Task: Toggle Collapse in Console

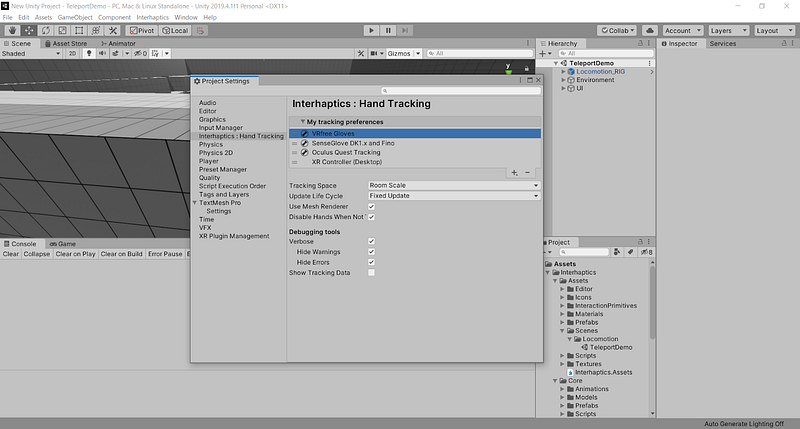Action: click(37, 254)
